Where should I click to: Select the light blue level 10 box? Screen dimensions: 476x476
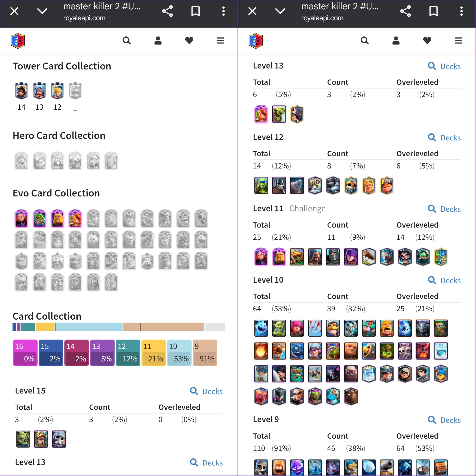[179, 353]
